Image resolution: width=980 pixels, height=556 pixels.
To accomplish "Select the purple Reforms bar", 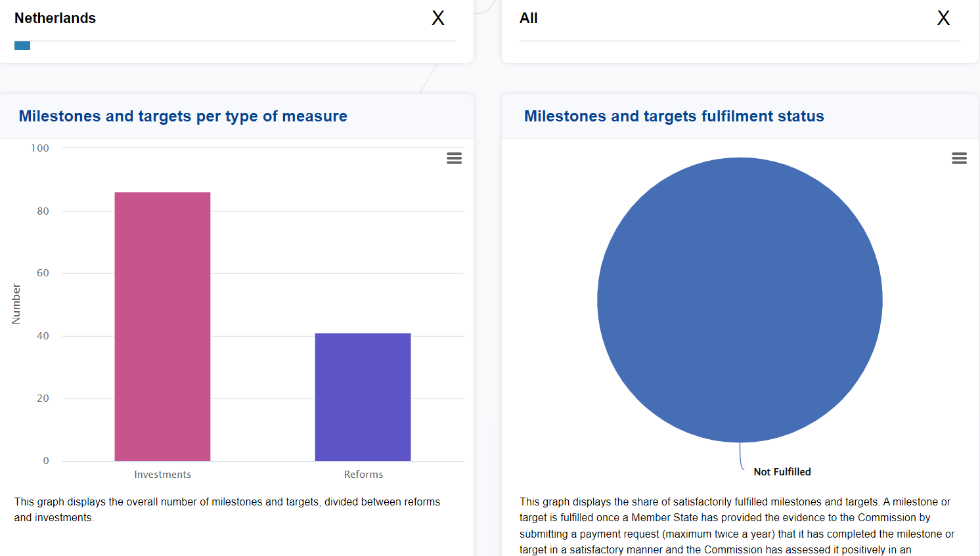I will click(x=363, y=397).
